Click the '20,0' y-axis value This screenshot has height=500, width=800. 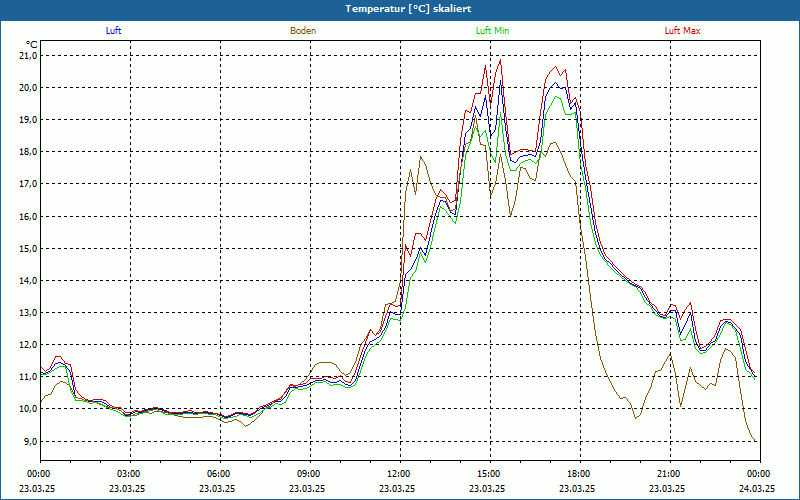click(29, 87)
